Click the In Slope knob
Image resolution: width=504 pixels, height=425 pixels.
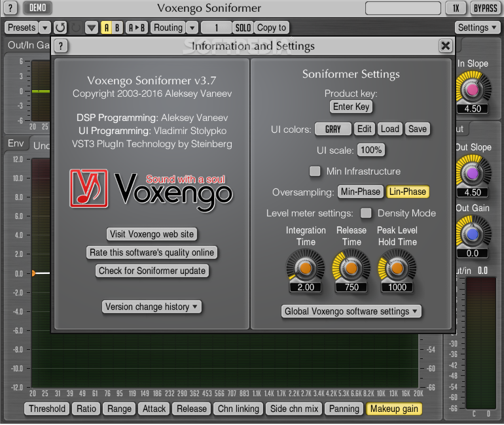473,89
